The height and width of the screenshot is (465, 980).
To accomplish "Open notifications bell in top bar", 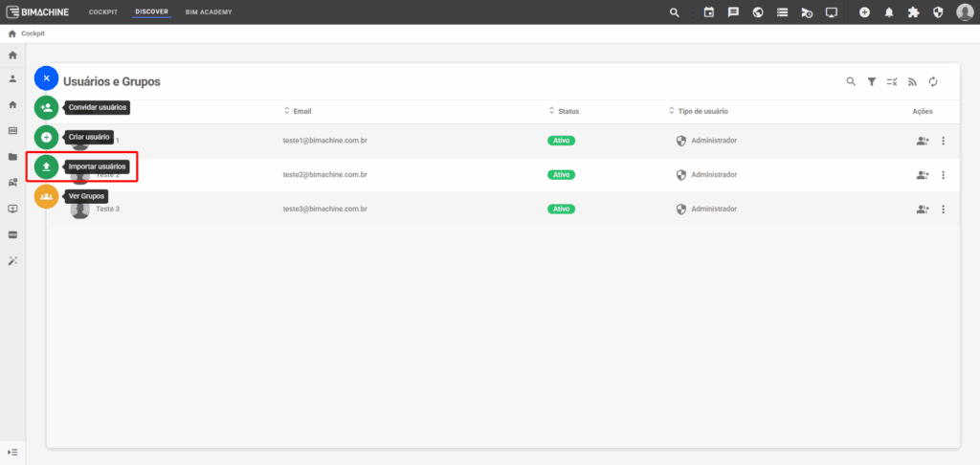I will [889, 12].
